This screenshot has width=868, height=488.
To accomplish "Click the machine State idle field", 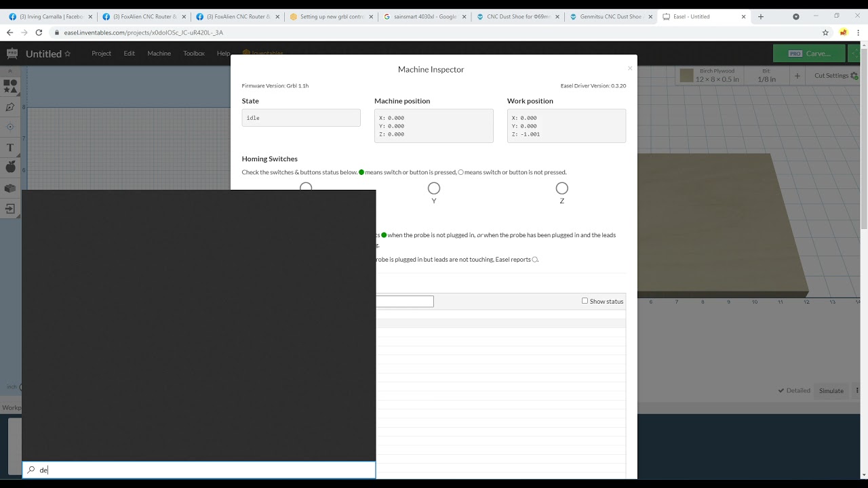I will [301, 118].
